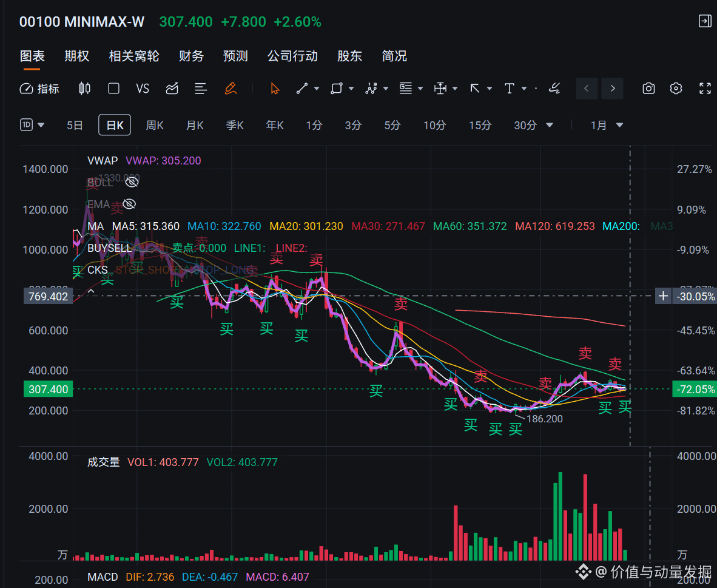Open the 财务 tab

[x=191, y=56]
